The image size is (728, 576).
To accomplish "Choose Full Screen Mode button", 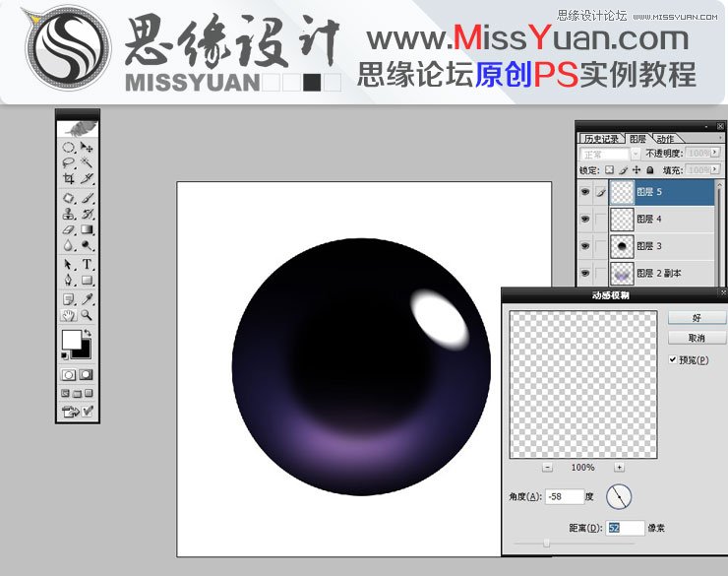I will 89,394.
